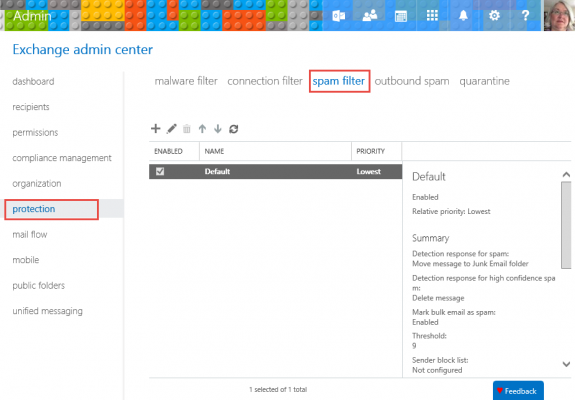Open mail flow in the left navigation
Image resolution: width=575 pixels, height=400 pixels.
30,234
